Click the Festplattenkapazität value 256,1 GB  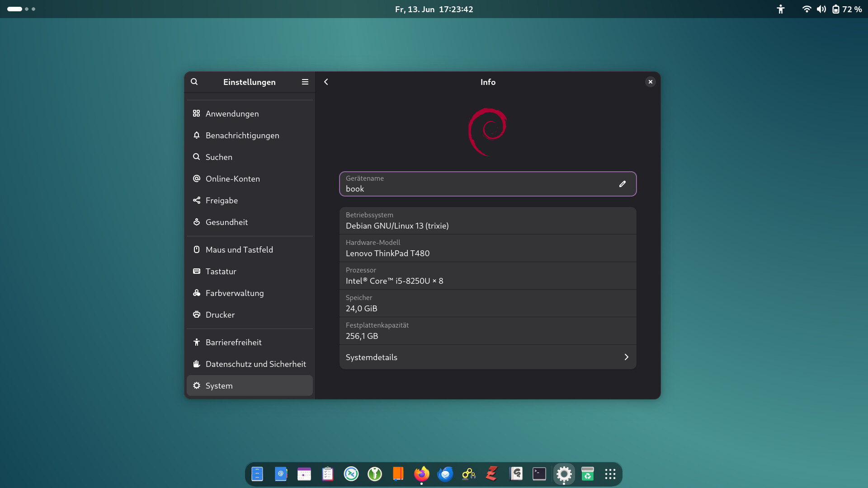click(x=362, y=336)
